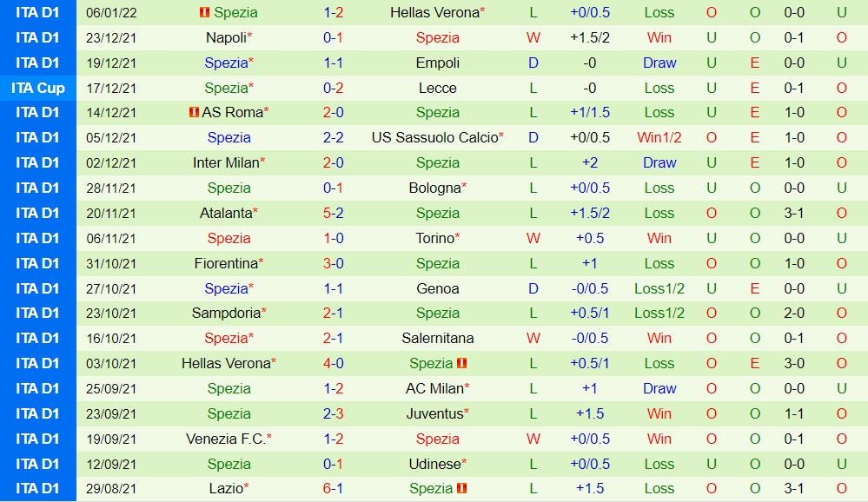Viewport: 868px width, 502px height.
Task: Select the Torino team link
Action: [x=434, y=238]
